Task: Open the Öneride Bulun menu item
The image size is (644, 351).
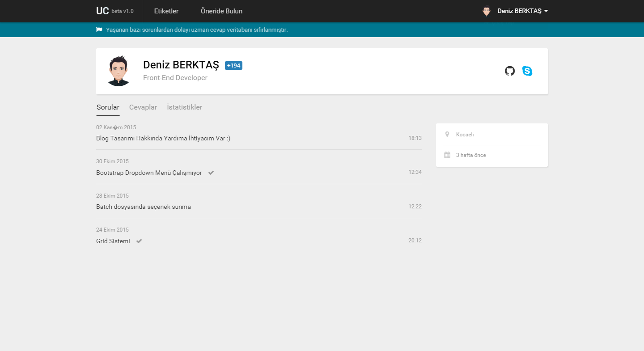Action: pyautogui.click(x=222, y=11)
